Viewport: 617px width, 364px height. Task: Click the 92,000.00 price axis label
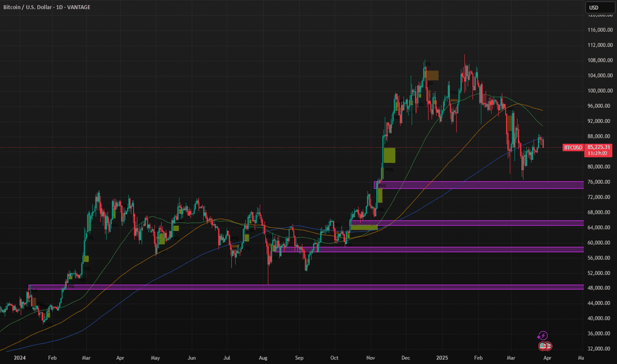coord(600,121)
